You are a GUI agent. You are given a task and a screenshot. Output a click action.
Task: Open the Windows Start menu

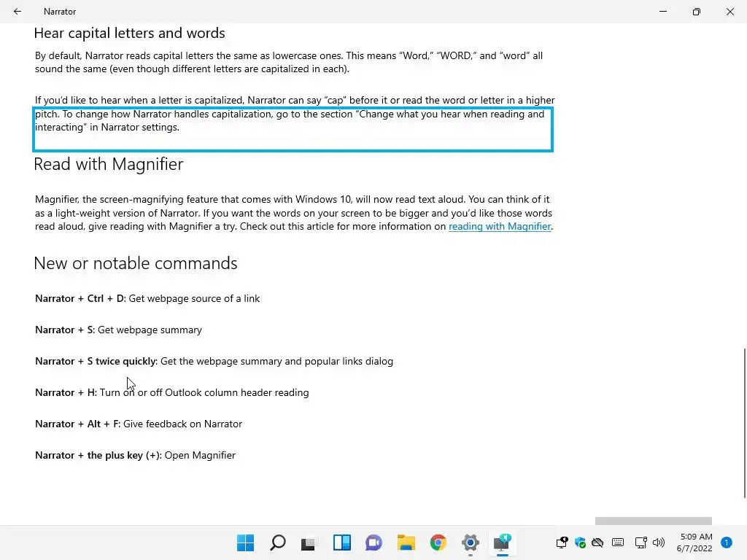[x=245, y=542]
